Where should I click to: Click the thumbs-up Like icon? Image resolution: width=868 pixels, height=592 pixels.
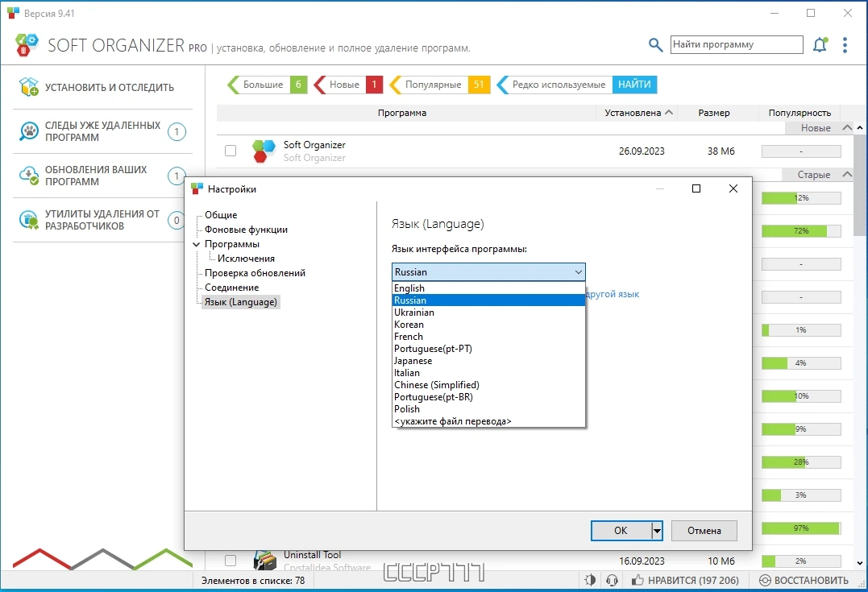pos(638,580)
